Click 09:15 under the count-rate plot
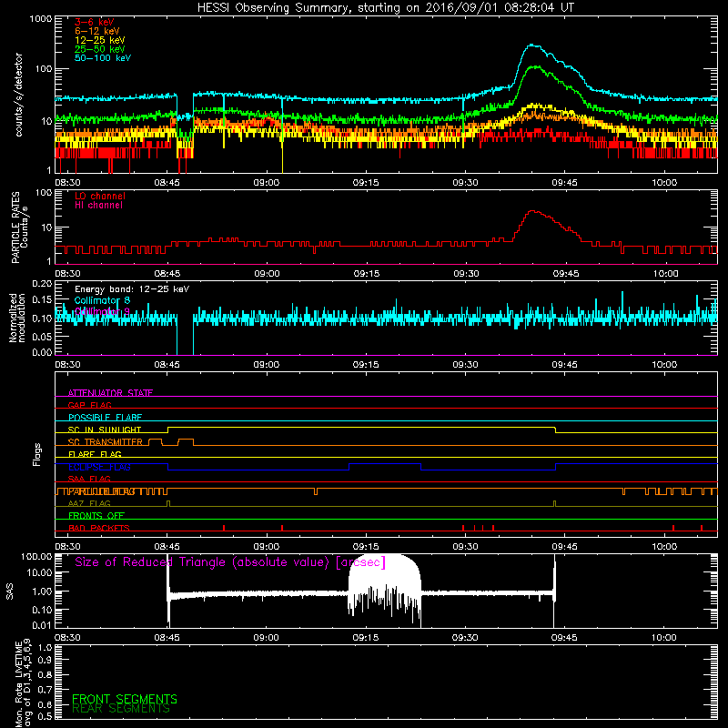The image size is (728, 728). 366,183
